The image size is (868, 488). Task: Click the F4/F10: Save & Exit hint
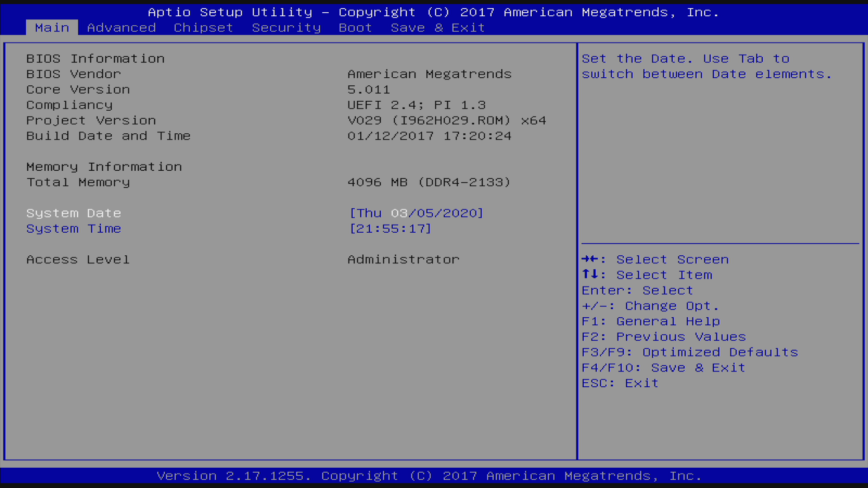click(663, 368)
